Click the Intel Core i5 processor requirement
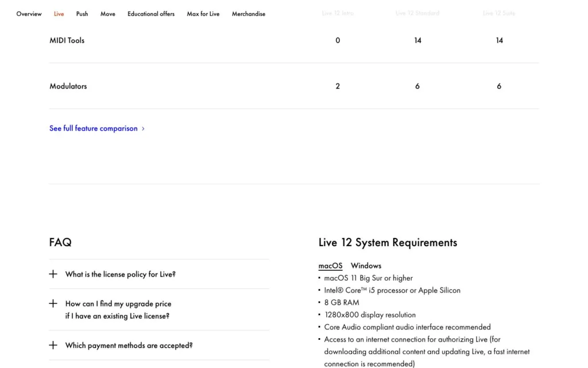Viewport: 588px width, 368px height. (x=392, y=290)
